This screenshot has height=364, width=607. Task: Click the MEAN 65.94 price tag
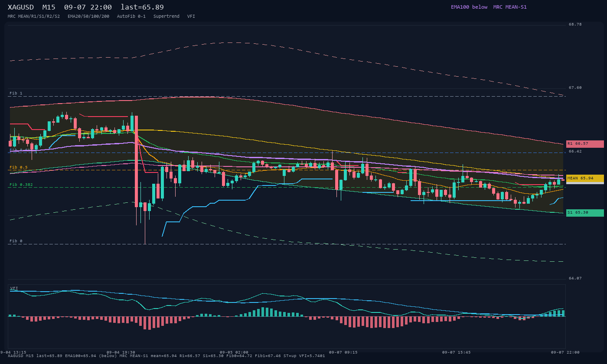(585, 179)
